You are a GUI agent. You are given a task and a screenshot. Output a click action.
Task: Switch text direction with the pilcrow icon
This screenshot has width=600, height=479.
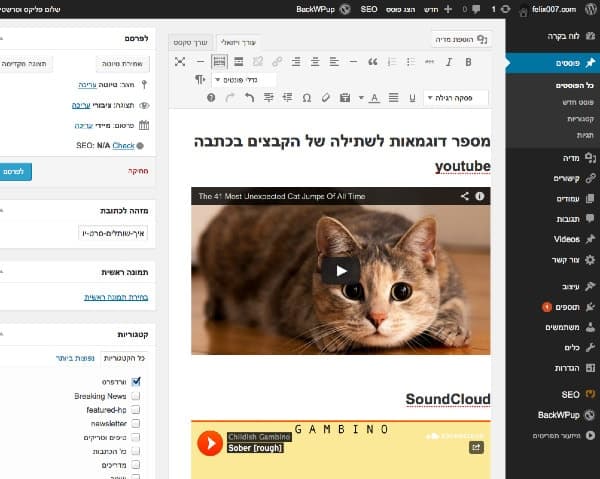[200, 80]
